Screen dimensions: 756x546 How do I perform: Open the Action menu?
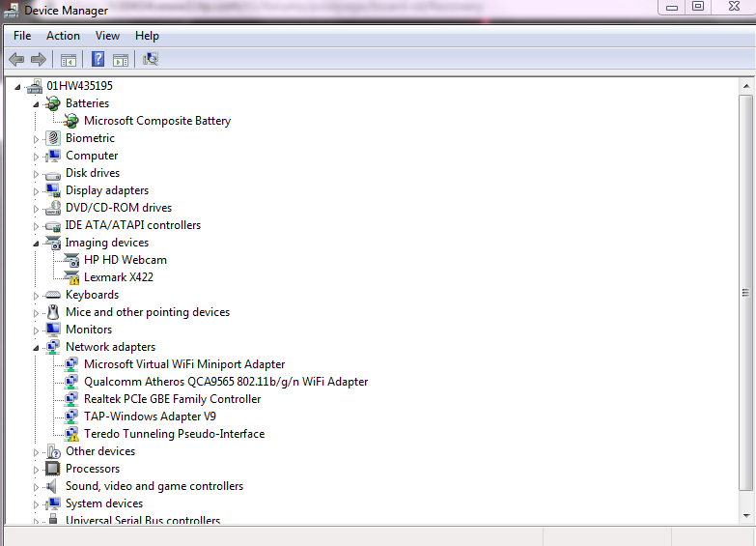tap(63, 36)
